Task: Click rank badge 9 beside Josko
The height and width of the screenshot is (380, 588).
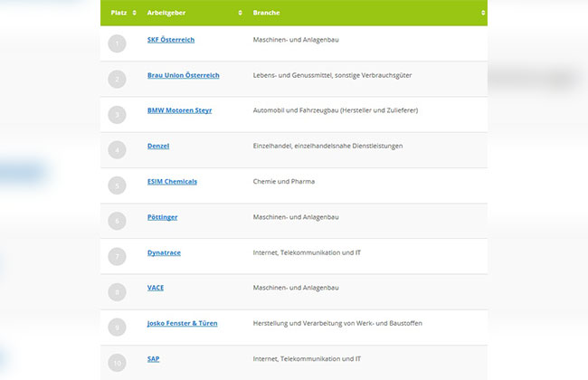Action: [117, 328]
